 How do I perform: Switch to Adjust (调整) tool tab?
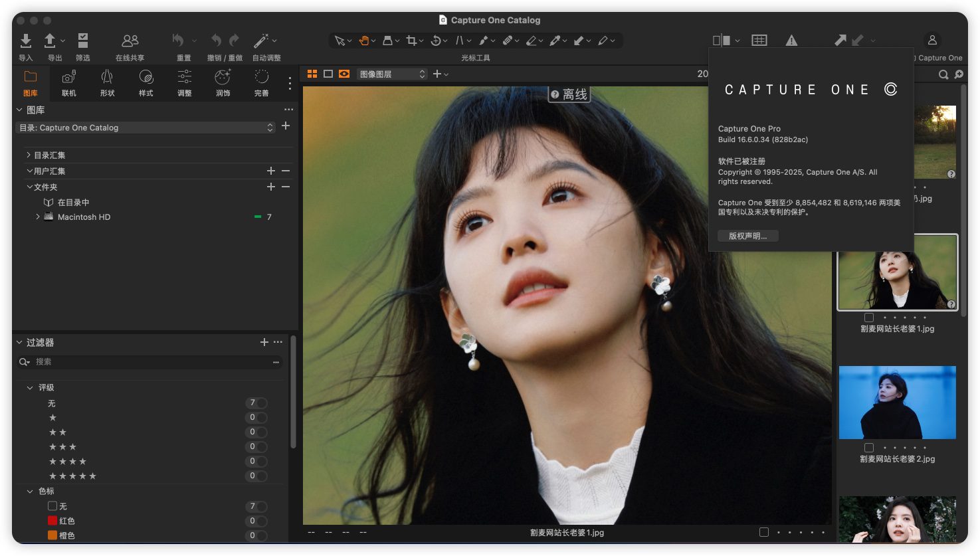tap(185, 83)
